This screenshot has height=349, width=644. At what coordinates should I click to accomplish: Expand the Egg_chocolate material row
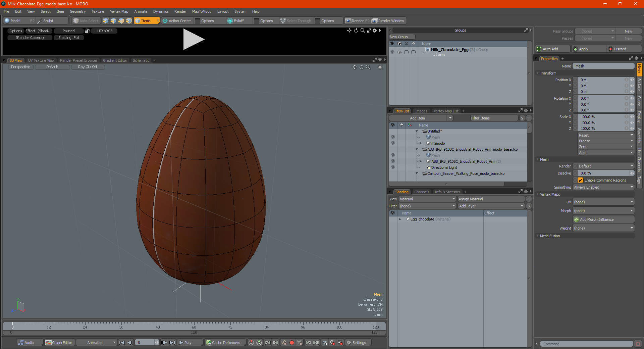point(400,219)
